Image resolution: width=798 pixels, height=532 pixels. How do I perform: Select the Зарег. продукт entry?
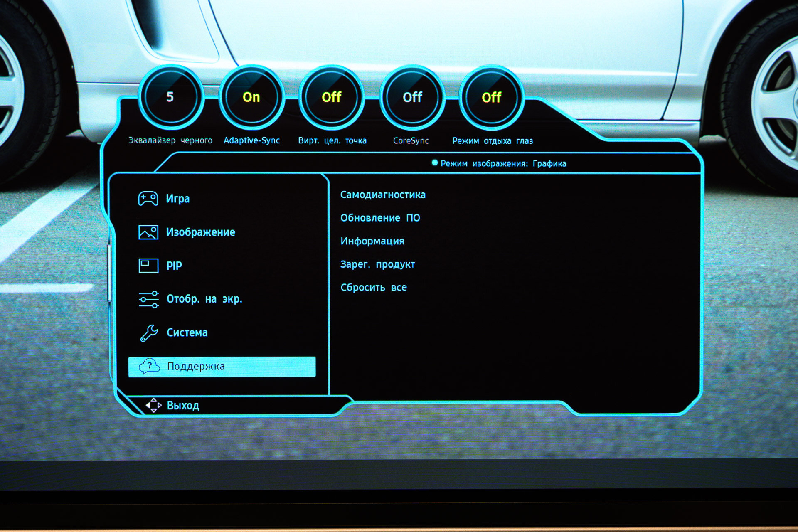(x=377, y=264)
